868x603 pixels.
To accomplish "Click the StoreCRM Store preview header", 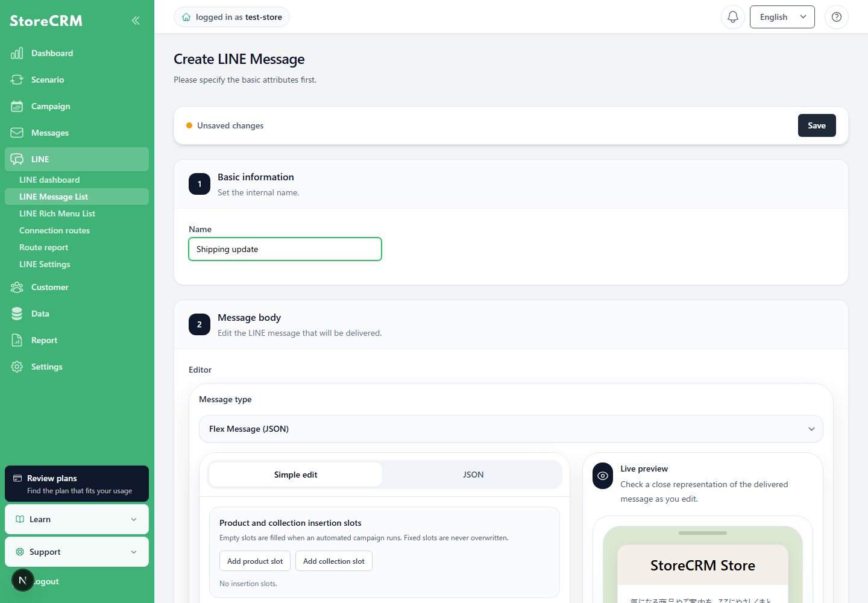I will point(703,565).
